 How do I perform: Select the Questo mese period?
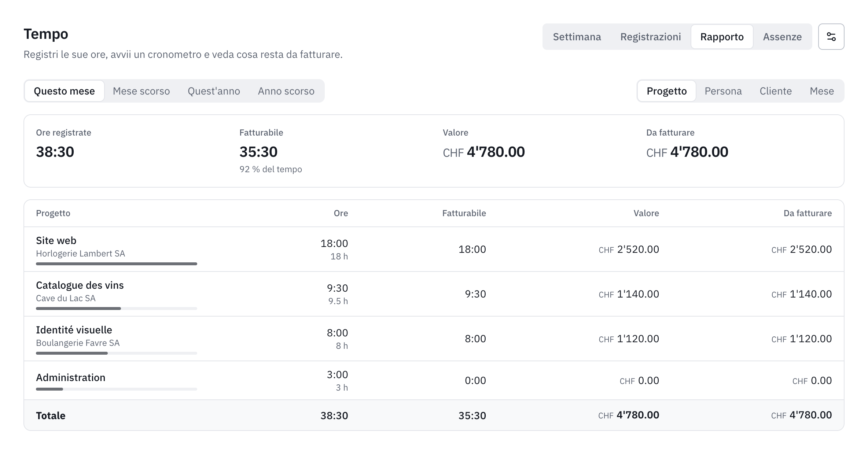(x=65, y=91)
